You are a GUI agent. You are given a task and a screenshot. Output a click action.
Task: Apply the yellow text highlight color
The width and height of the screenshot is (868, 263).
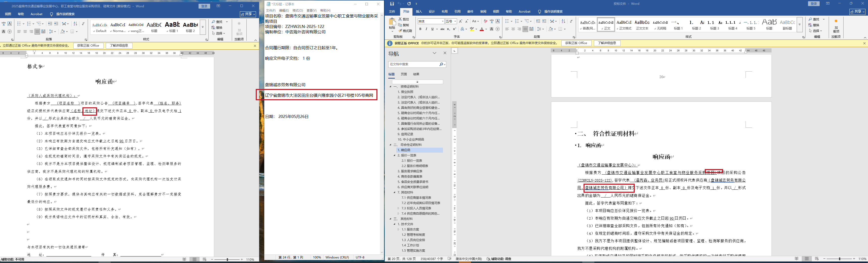(x=472, y=29)
